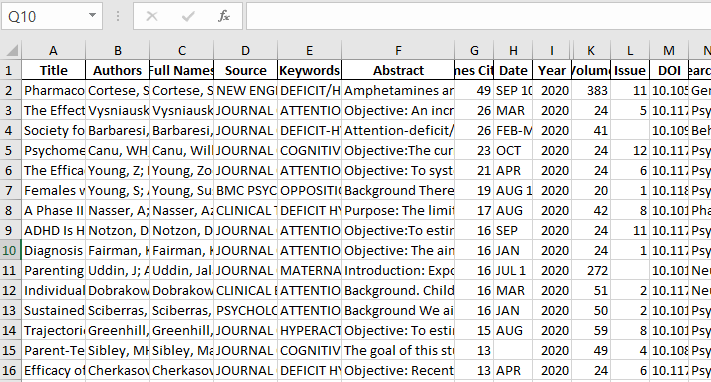This screenshot has width=711, height=382.
Task: Select column F header
Action: coord(398,50)
